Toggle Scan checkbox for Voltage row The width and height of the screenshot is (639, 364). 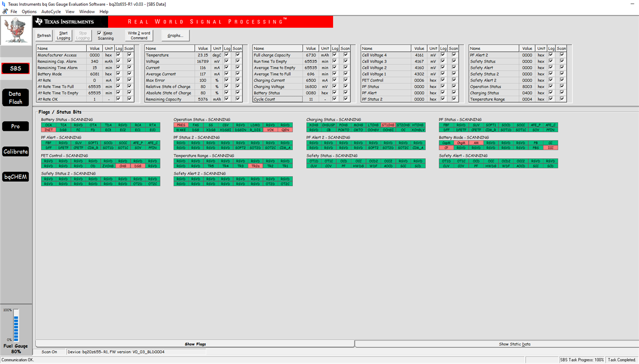click(237, 61)
